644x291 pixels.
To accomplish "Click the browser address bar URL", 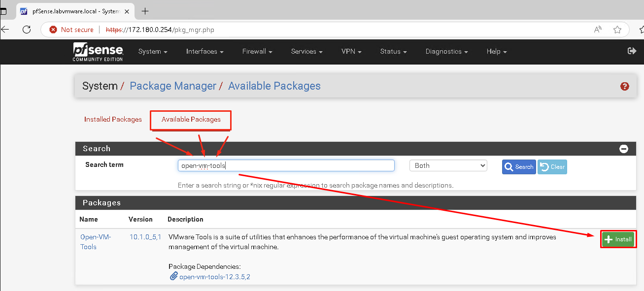I will (x=160, y=30).
